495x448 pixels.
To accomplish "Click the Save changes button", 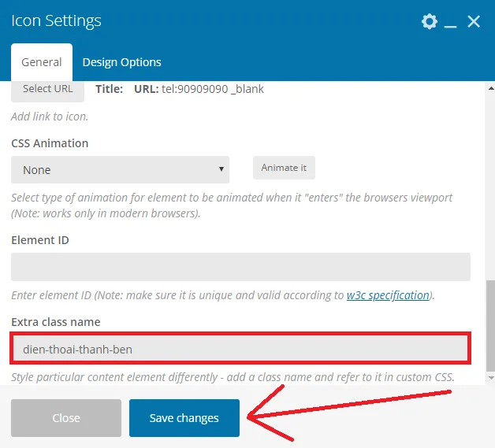I will (x=184, y=418).
